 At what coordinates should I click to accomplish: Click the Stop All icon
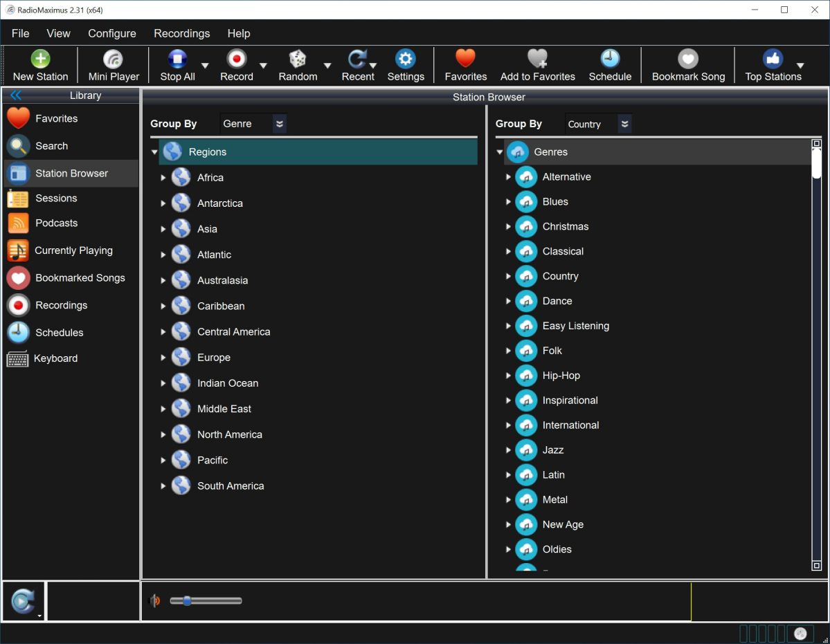177,59
